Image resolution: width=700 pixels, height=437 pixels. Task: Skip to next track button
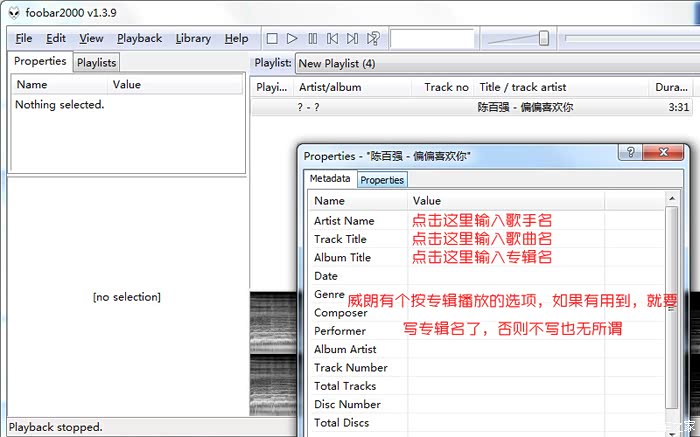[353, 39]
